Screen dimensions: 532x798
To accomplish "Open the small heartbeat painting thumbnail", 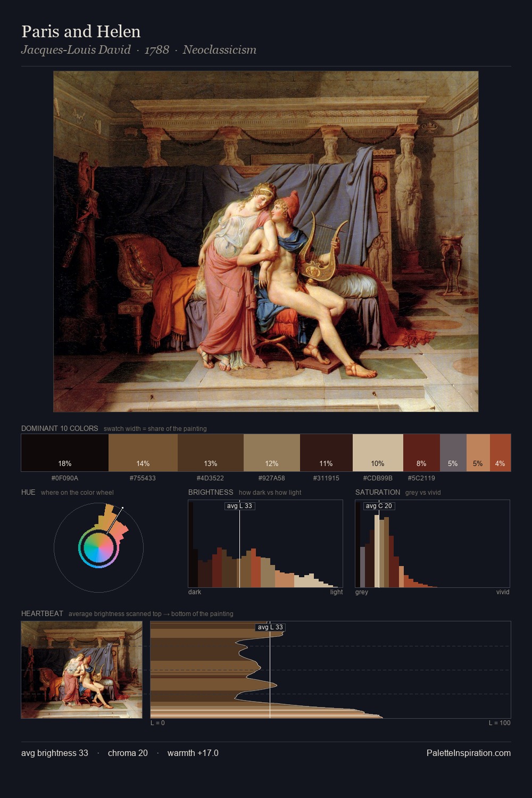I will (x=82, y=670).
